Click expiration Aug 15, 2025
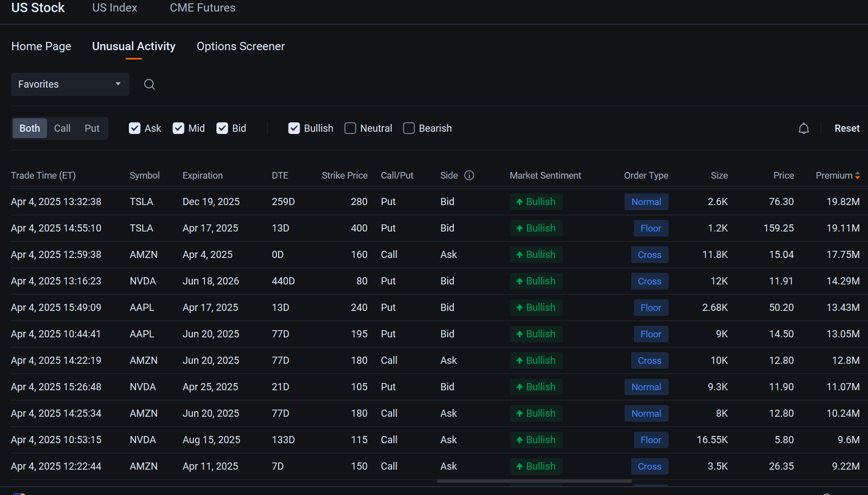Viewport: 868px width, 495px height. [211, 440]
